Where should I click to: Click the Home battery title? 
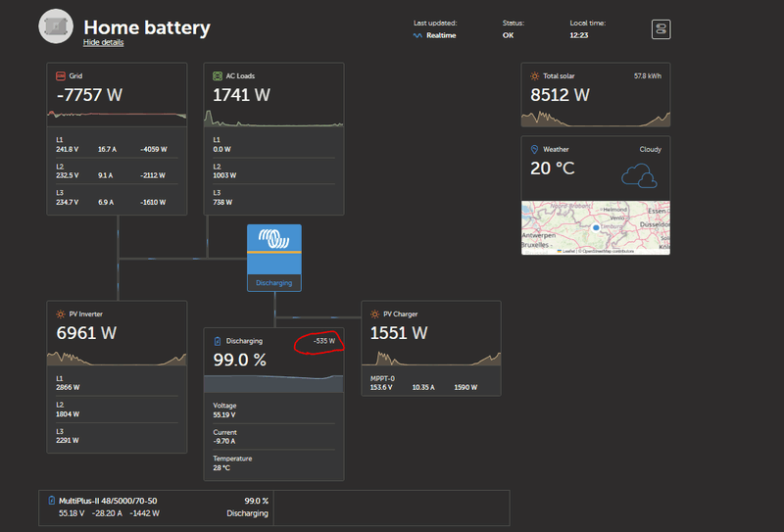pyautogui.click(x=146, y=27)
